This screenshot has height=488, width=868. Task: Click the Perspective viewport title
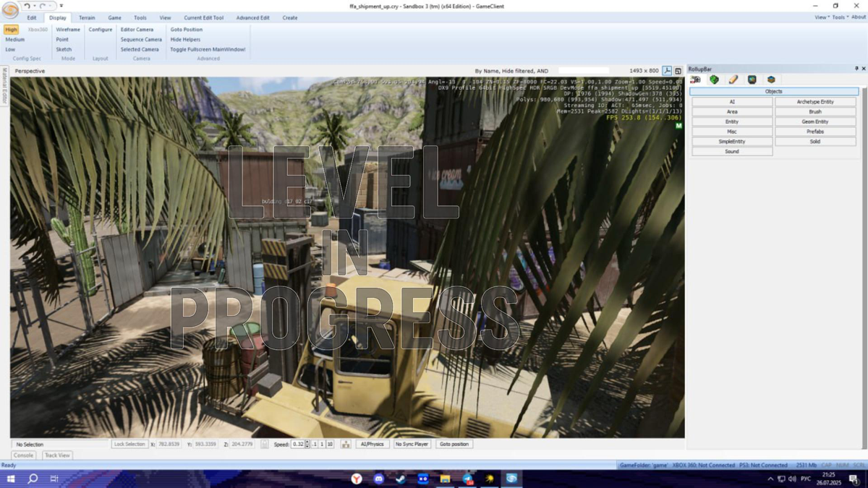[30, 71]
